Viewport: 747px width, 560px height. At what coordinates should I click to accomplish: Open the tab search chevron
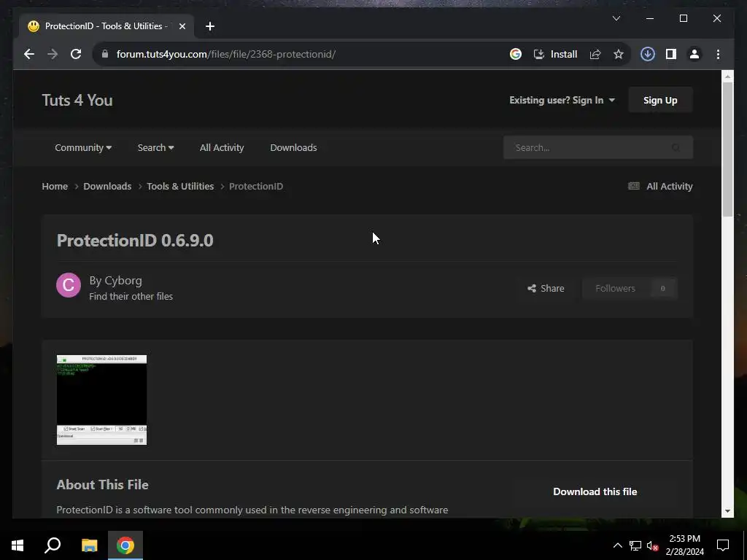coord(616,18)
